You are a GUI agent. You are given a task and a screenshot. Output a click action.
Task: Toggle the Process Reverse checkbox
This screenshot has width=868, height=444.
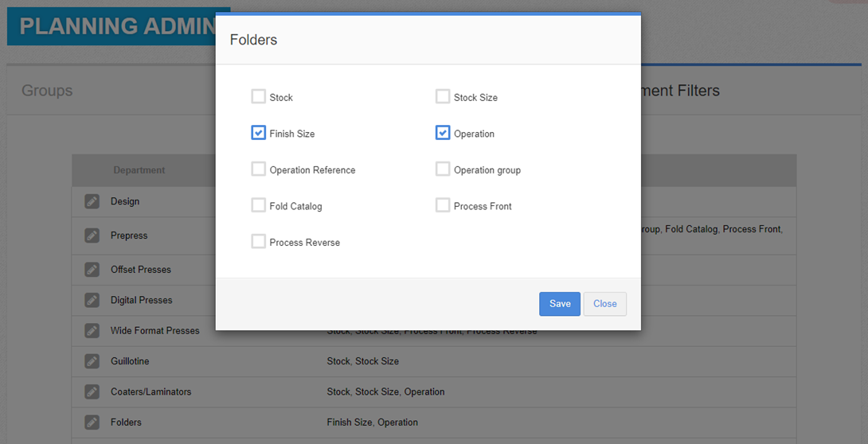pyautogui.click(x=258, y=242)
